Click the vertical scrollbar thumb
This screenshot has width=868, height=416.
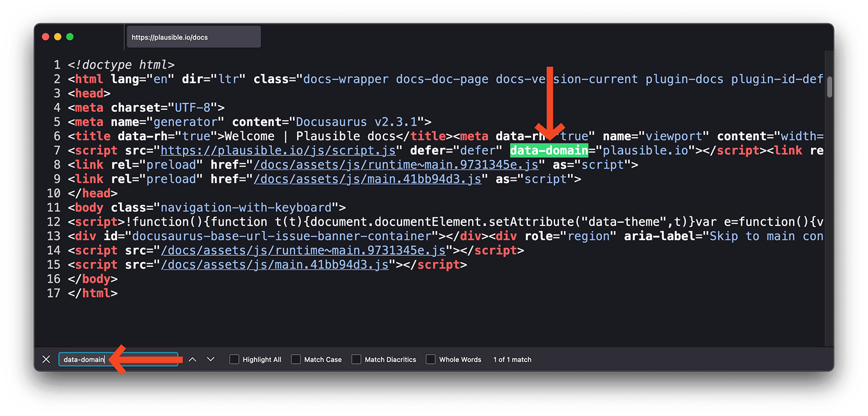(x=829, y=86)
